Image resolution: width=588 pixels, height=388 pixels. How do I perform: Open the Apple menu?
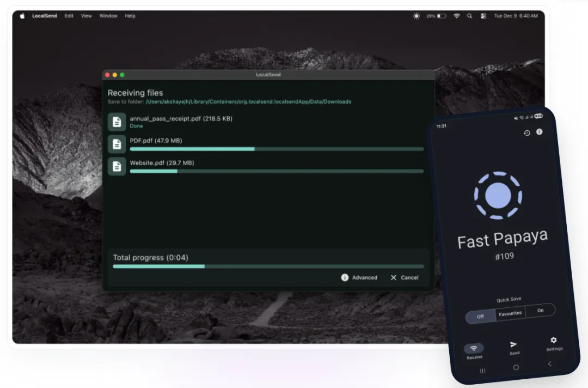point(22,16)
